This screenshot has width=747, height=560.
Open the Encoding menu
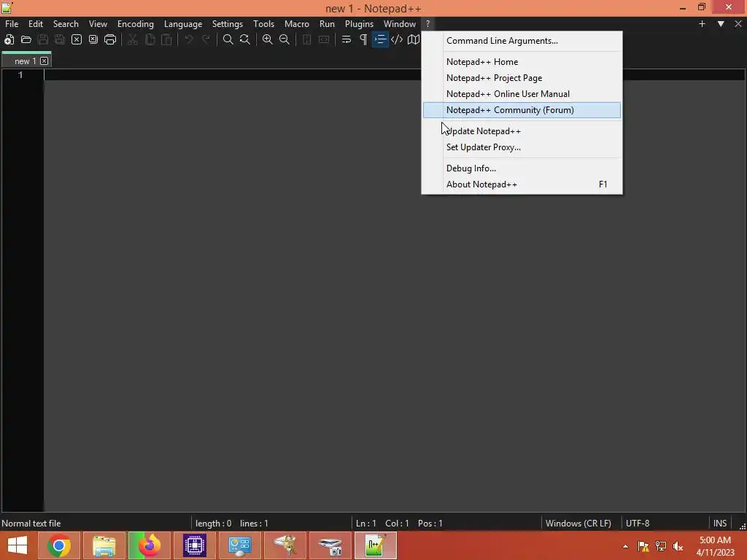tap(135, 24)
